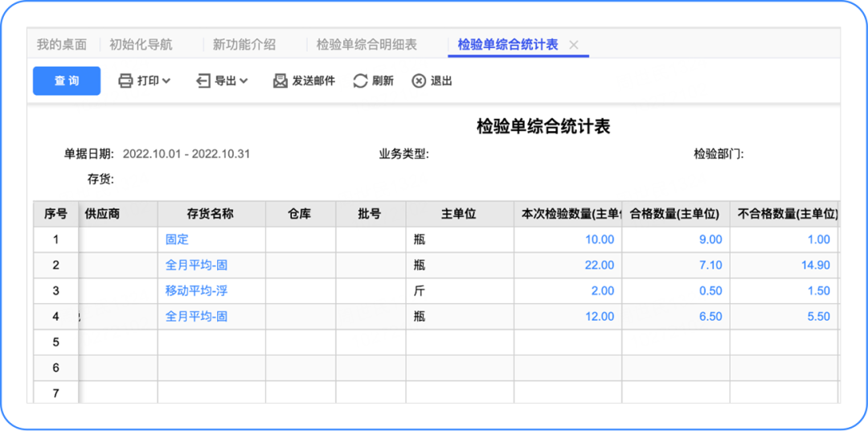Expand the 导出 dropdown arrow
The image size is (868, 431).
(244, 80)
